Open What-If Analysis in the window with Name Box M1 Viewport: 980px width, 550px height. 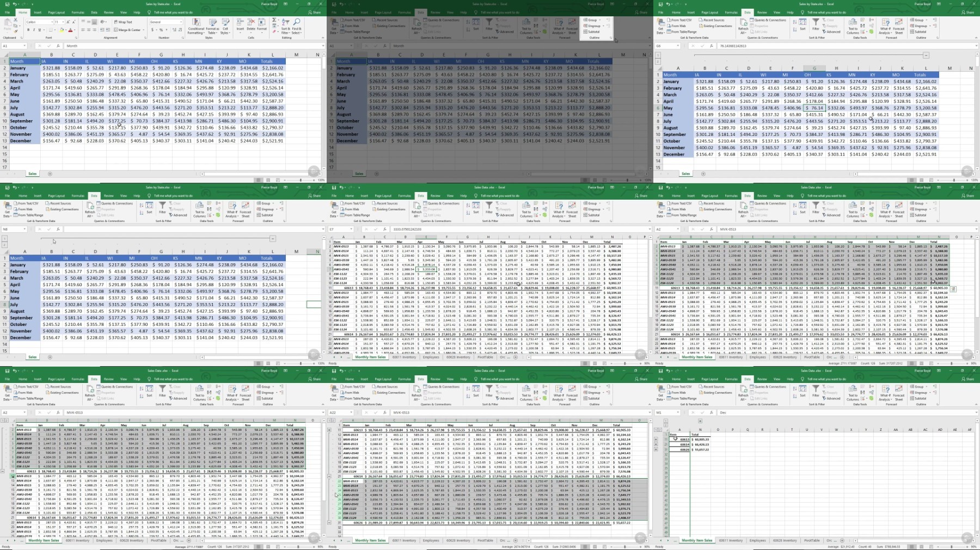click(x=885, y=393)
